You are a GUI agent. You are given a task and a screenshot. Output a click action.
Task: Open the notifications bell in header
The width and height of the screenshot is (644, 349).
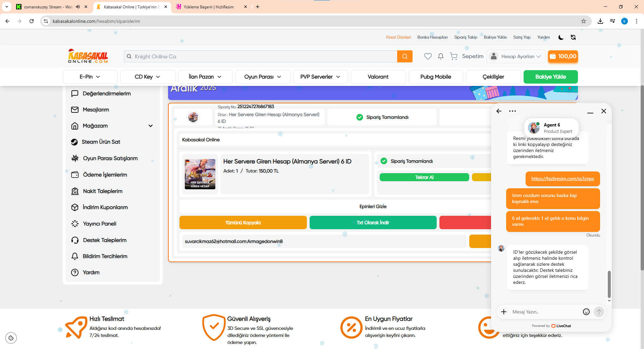(441, 56)
